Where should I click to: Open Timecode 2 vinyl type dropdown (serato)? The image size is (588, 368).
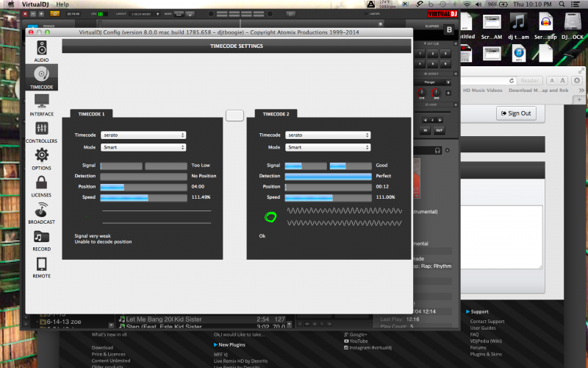pos(328,135)
